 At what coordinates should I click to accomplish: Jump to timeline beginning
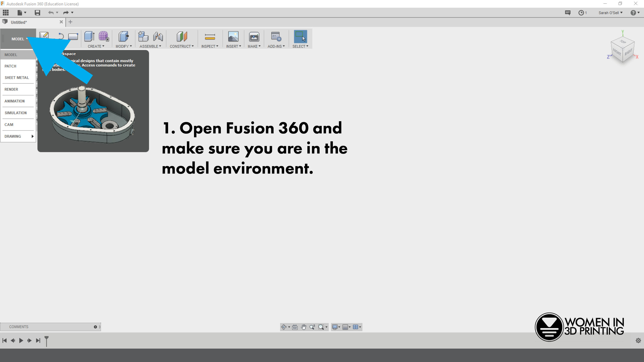(4, 341)
